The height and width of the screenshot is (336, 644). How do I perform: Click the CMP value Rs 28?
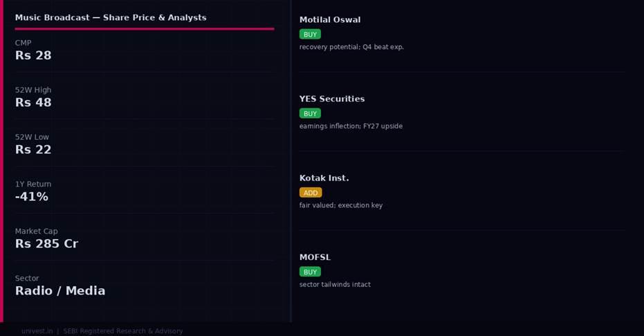33,55
